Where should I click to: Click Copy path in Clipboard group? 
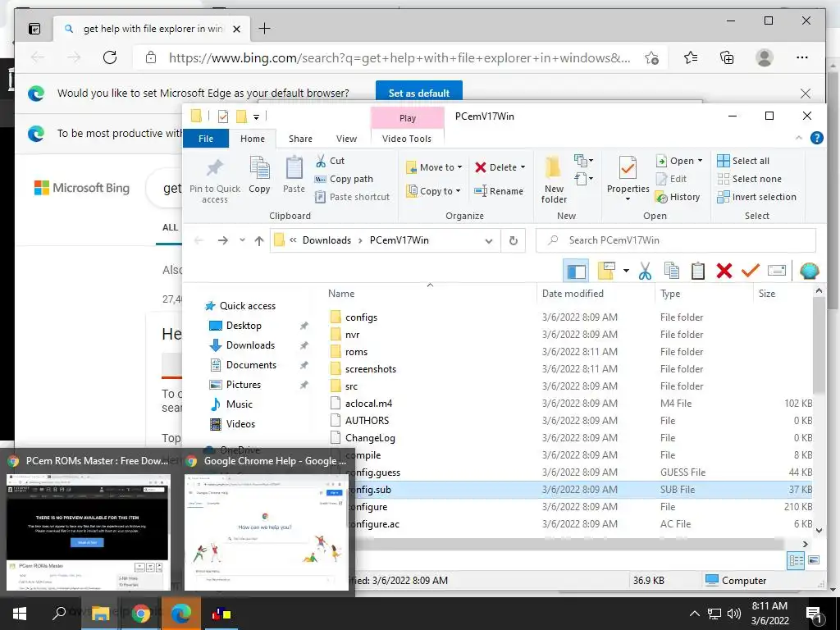click(344, 179)
